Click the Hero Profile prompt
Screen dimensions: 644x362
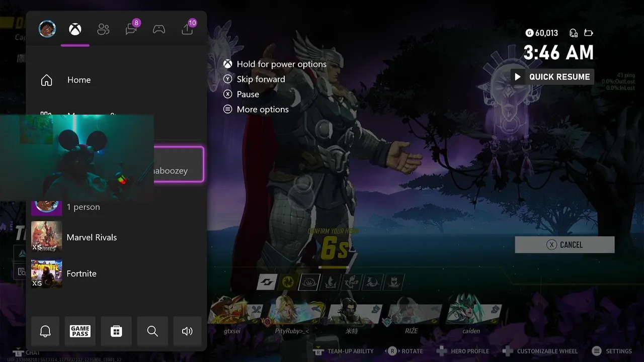click(462, 351)
